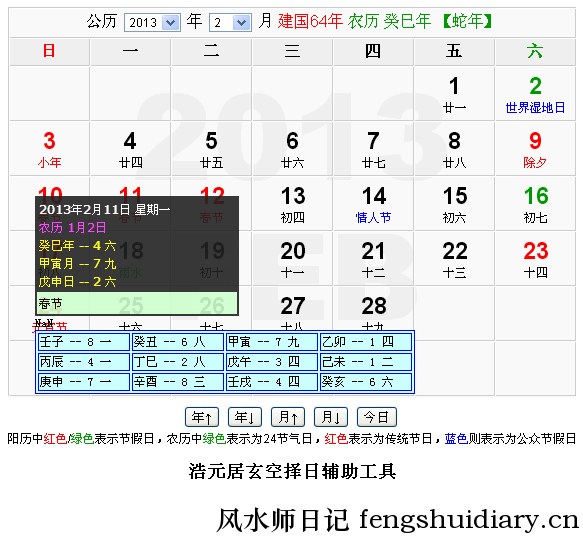Click the 甲寅 -- 7 九 hour cell
The image size is (583, 538).
pos(272,342)
